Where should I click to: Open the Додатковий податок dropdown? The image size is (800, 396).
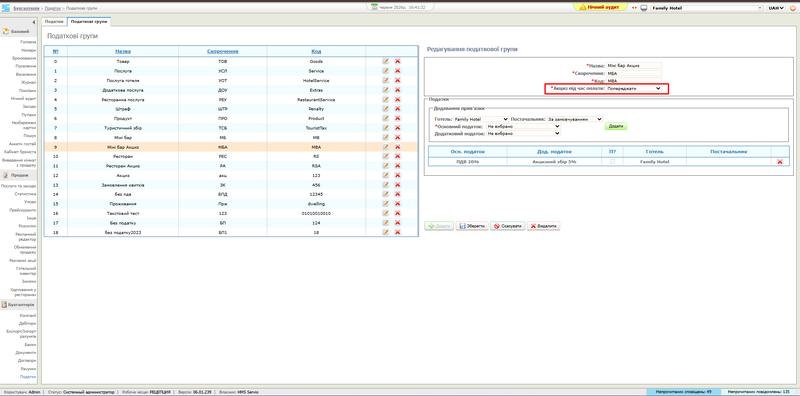coord(523,133)
